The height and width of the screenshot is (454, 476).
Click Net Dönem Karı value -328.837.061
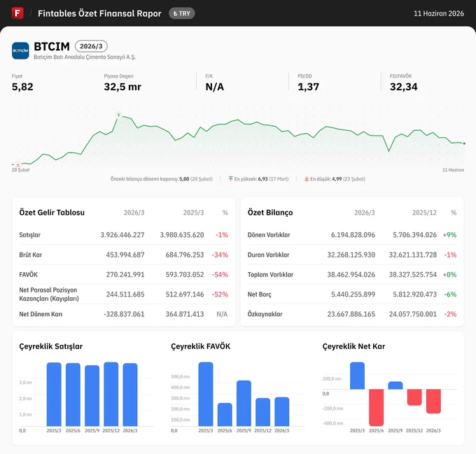click(x=124, y=314)
